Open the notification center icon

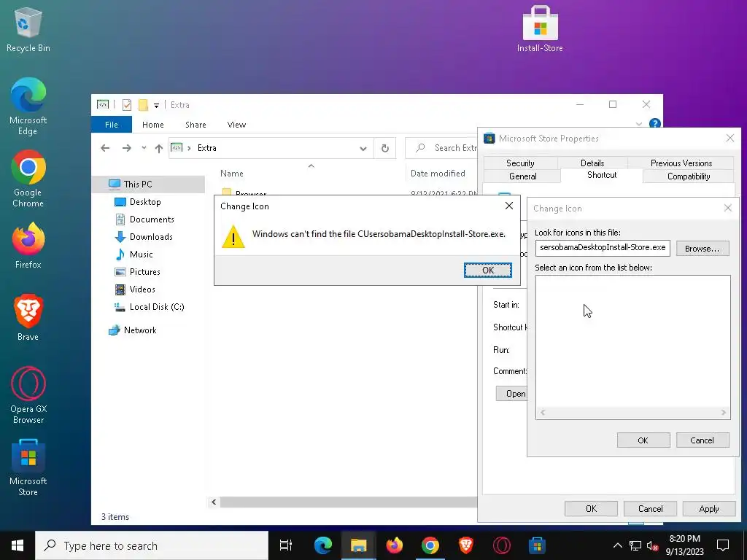point(723,545)
